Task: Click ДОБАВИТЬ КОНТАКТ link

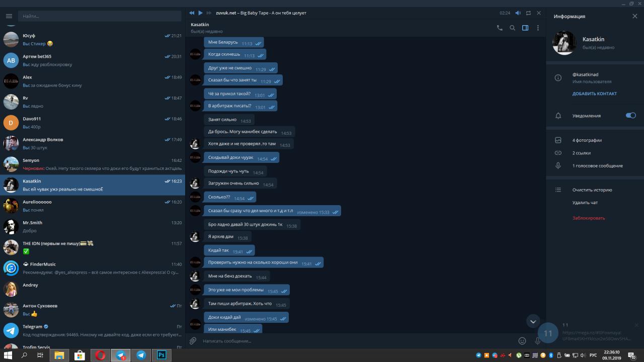Action: tap(594, 94)
